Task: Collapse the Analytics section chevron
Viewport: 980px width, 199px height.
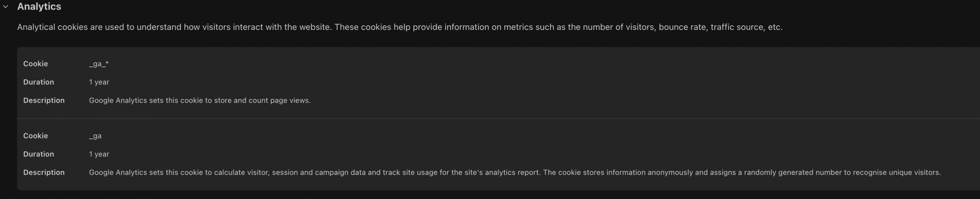Action: (x=5, y=7)
